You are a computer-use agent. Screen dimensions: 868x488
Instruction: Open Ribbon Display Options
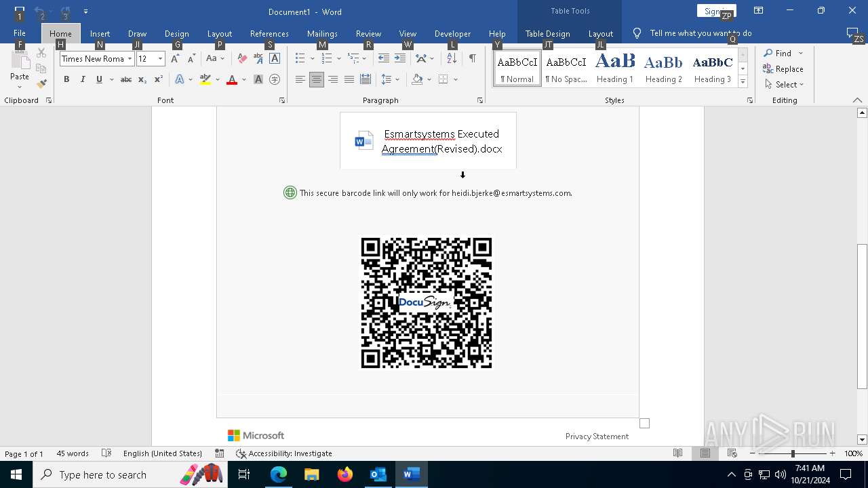click(759, 11)
